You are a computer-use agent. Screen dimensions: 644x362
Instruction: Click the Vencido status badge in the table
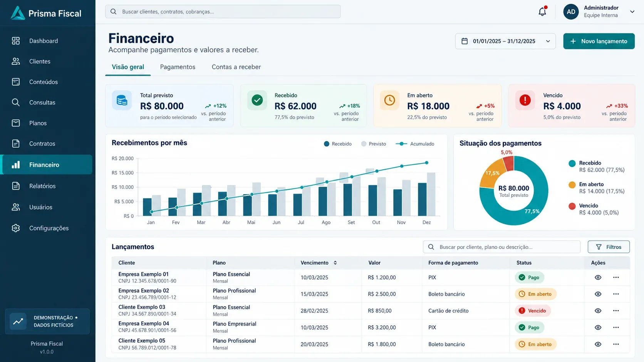[533, 310]
